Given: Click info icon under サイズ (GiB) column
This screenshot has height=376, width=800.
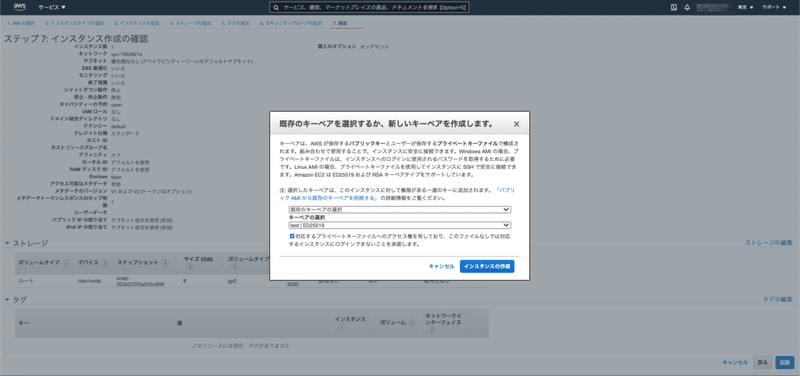Looking at the screenshot, I should (189, 266).
